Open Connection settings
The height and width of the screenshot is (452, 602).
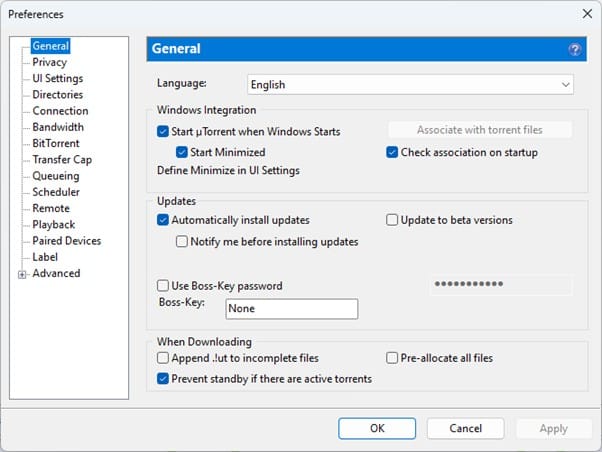click(60, 111)
